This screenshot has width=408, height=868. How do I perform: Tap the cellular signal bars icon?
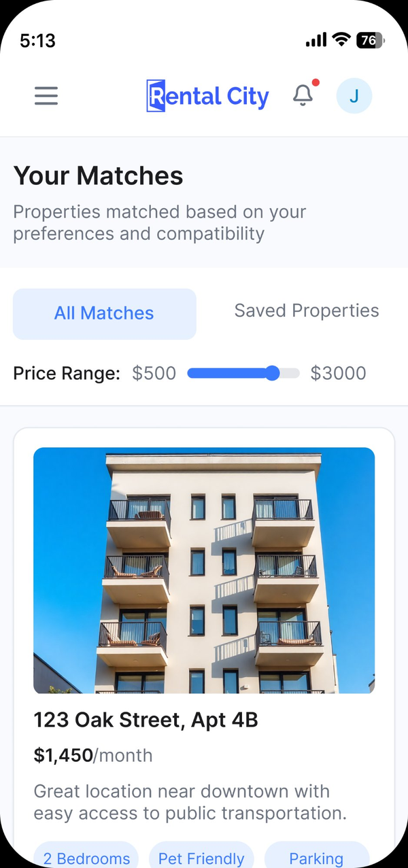pos(313,40)
